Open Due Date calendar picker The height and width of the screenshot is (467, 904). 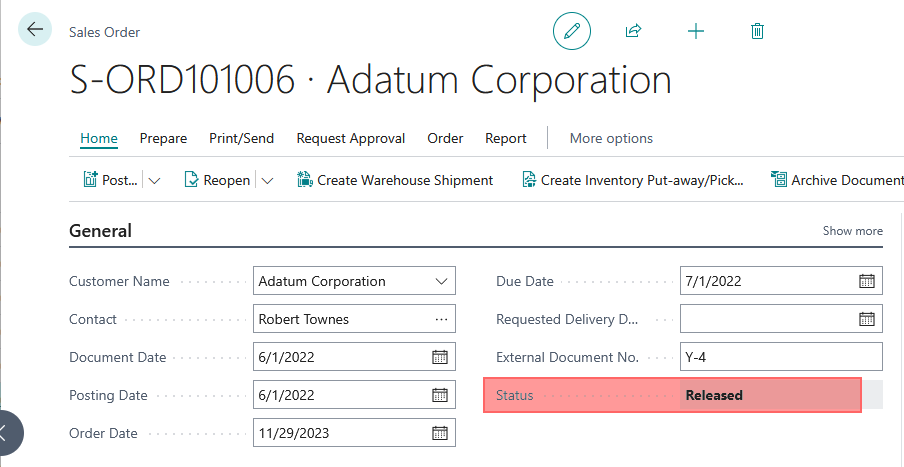[867, 281]
